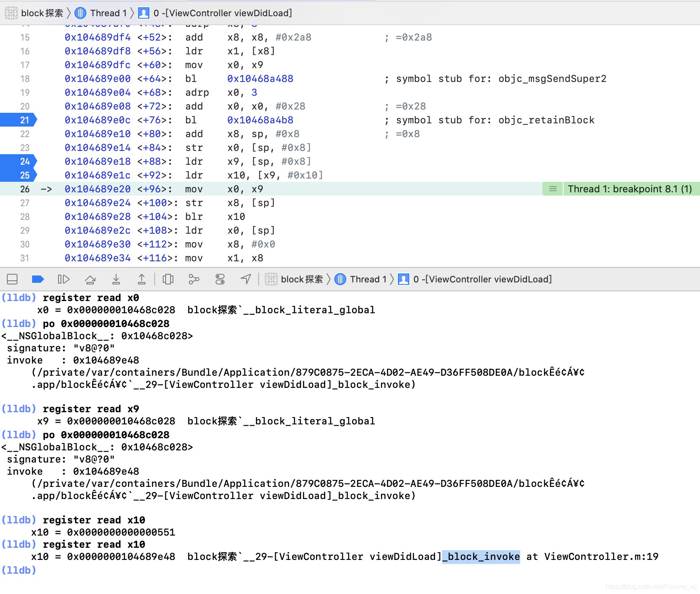Click line number 18 in gutter
Viewport: 700px width, 594px height.
(25, 79)
